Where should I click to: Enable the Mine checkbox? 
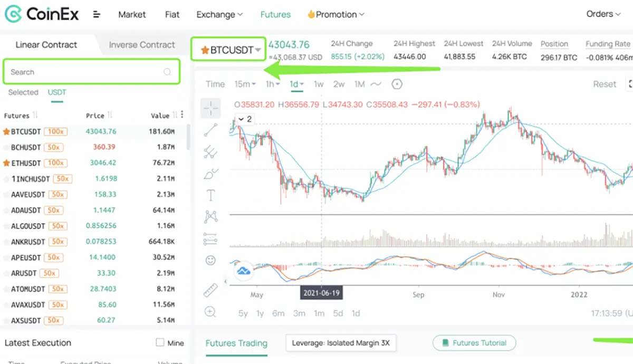coord(160,343)
